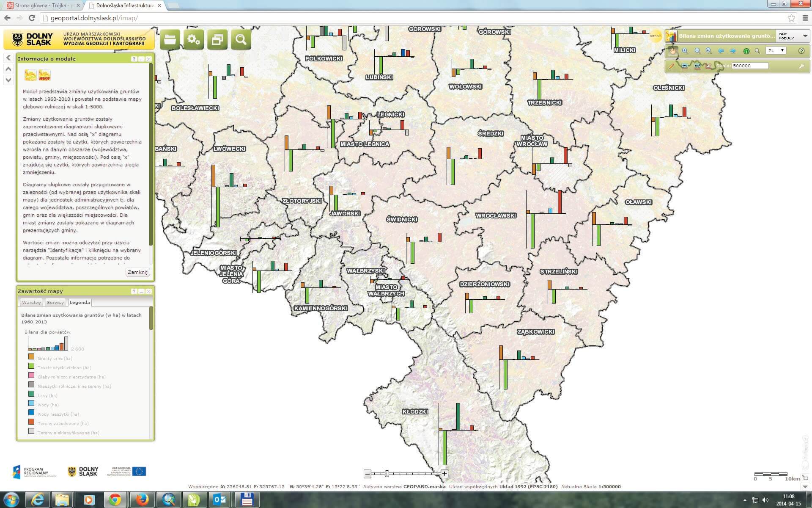
Task: Click the Zamknij button
Action: [137, 272]
